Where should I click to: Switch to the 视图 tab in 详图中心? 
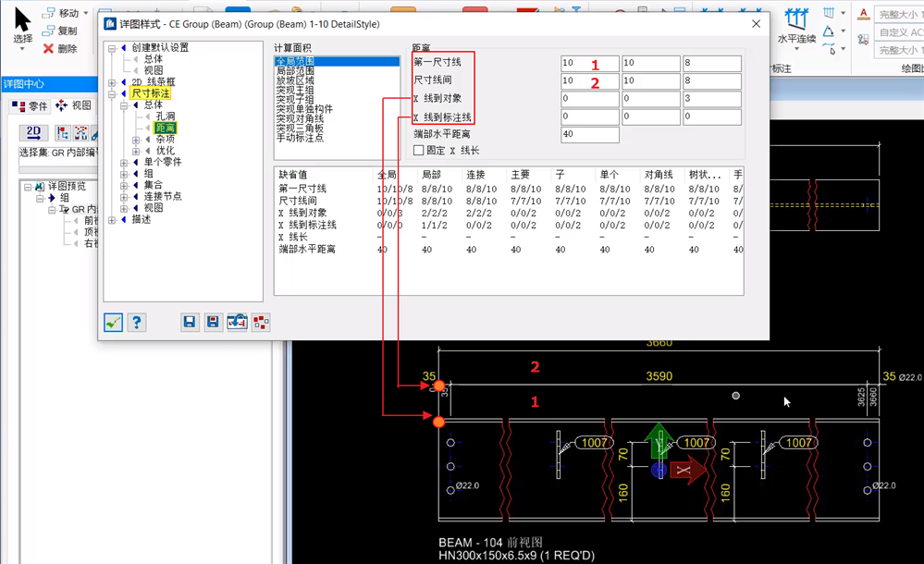pyautogui.click(x=74, y=105)
